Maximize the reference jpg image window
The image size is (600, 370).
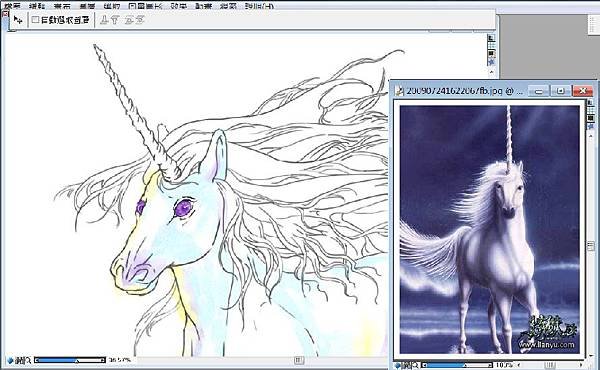click(x=561, y=91)
